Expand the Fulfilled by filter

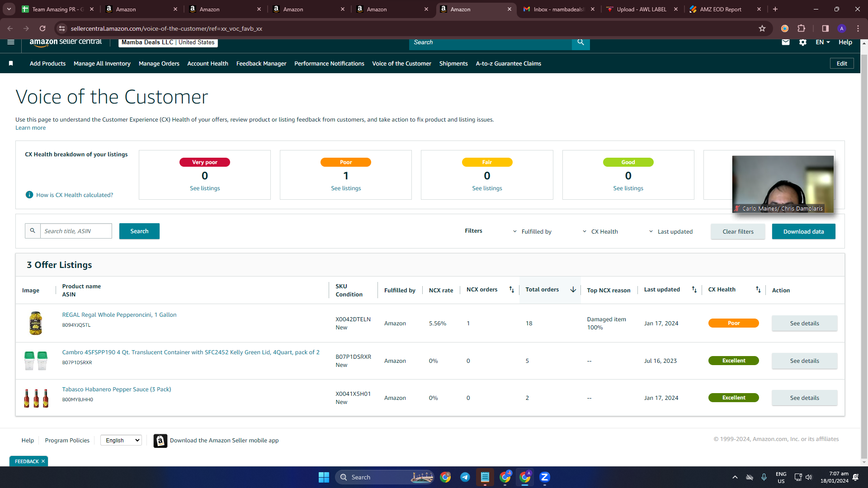pos(532,231)
